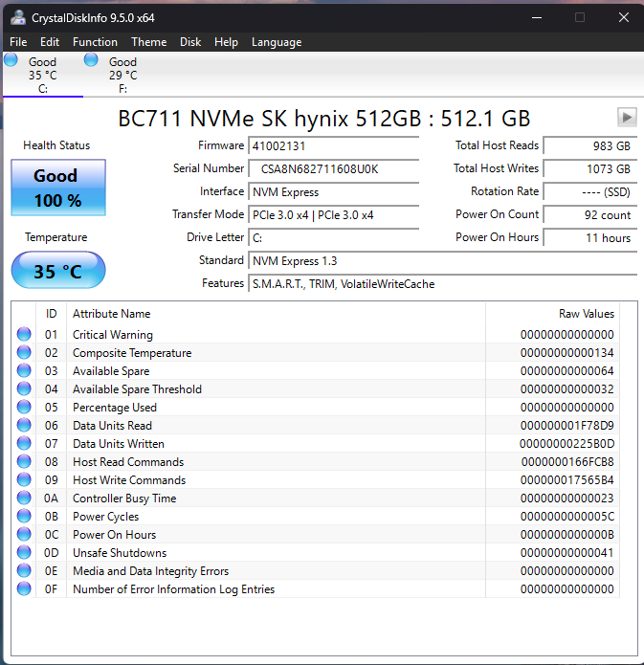Close the CrystalDiskInfo window

624,17
